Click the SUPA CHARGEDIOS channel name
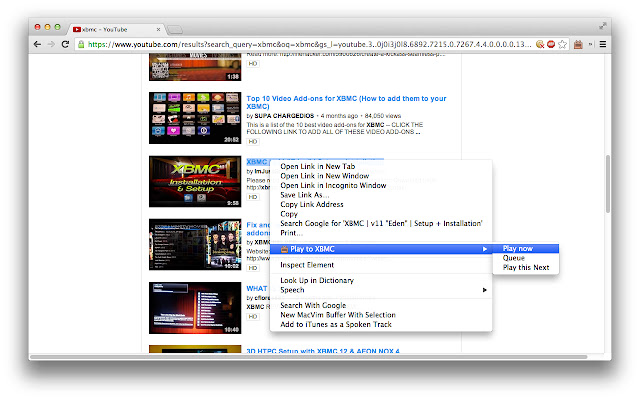 284,116
